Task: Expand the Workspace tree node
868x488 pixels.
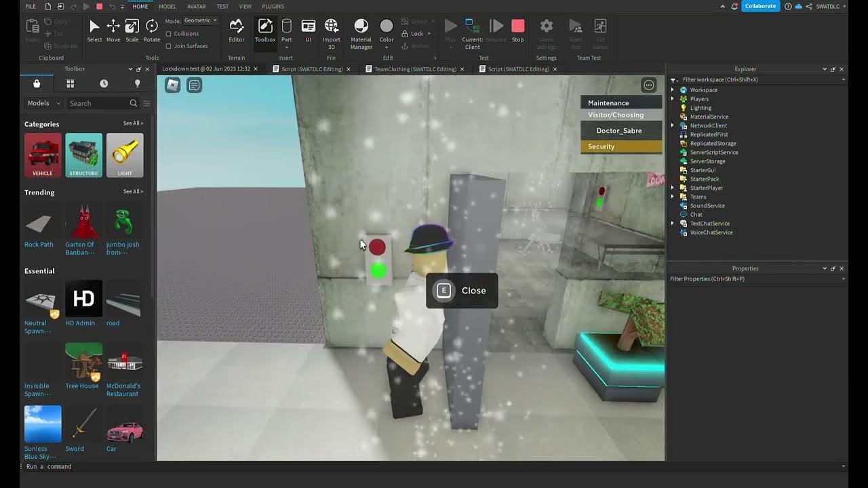Action: (673, 90)
